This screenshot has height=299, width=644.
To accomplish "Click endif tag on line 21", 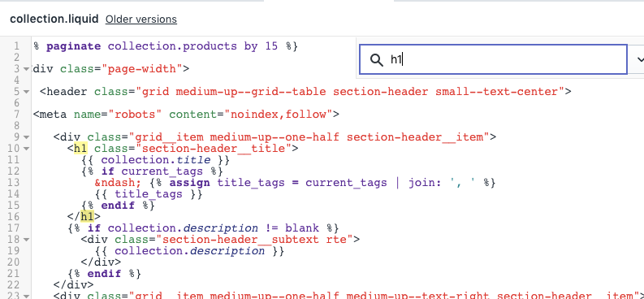I will click(x=104, y=274).
